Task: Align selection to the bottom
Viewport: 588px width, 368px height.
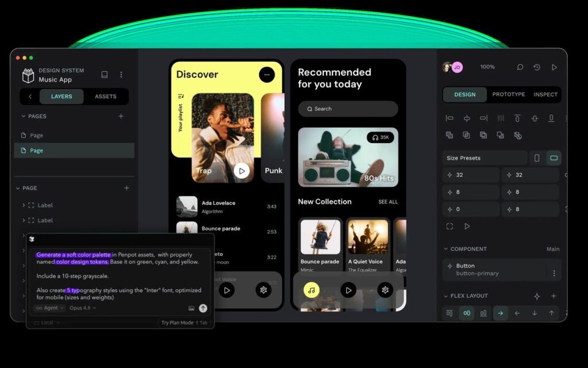Action: click(x=551, y=118)
